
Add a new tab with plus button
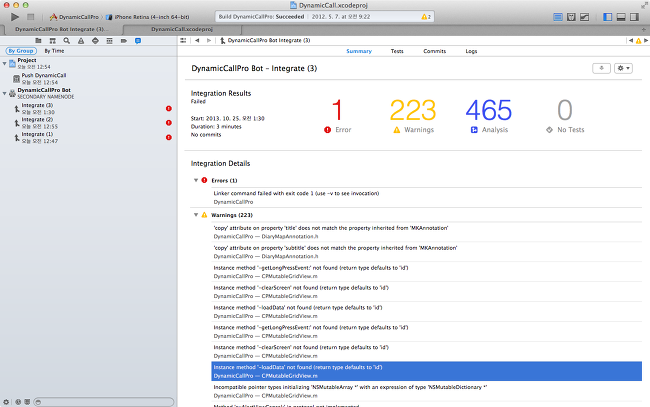[x=643, y=29]
